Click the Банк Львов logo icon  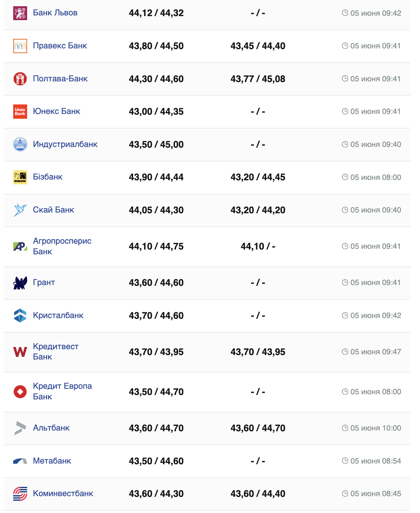(20, 13)
